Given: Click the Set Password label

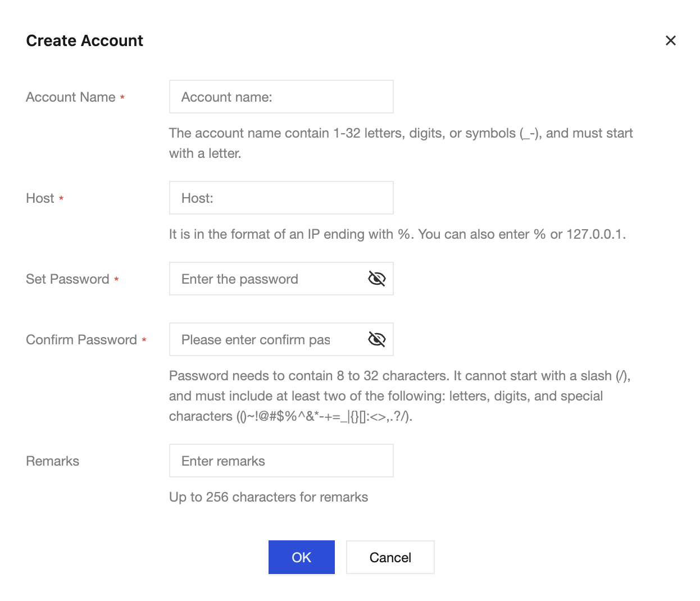Looking at the screenshot, I should [x=67, y=279].
